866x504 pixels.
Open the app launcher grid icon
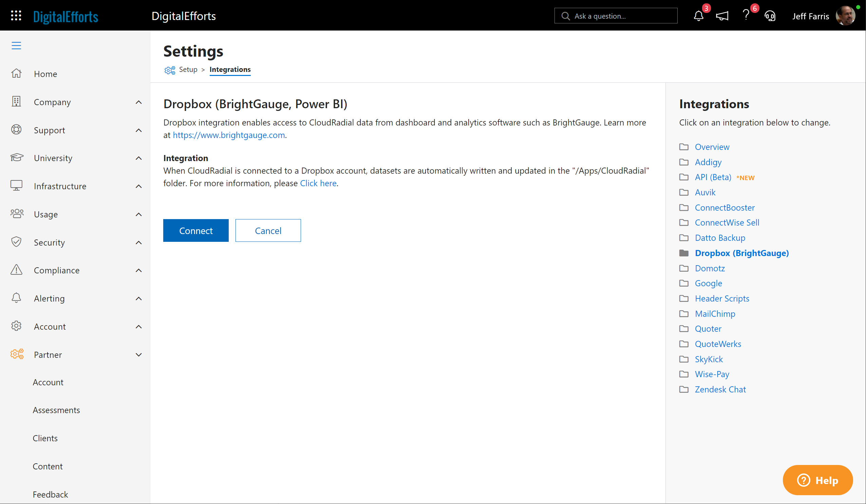click(16, 16)
